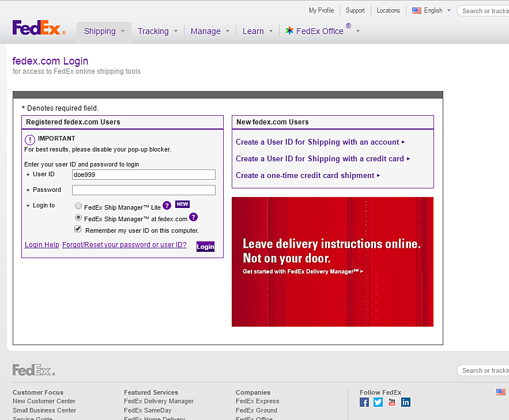
Task: Go to My Profile
Action: pyautogui.click(x=322, y=10)
